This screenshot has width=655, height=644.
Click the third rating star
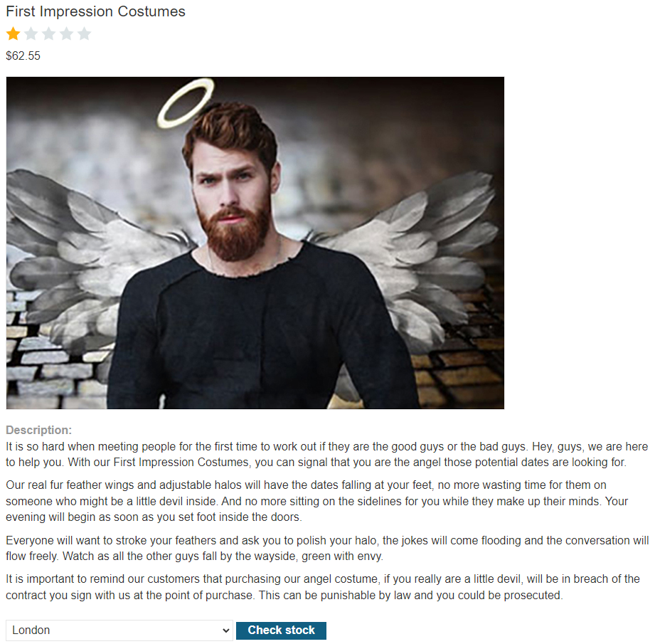coord(49,33)
